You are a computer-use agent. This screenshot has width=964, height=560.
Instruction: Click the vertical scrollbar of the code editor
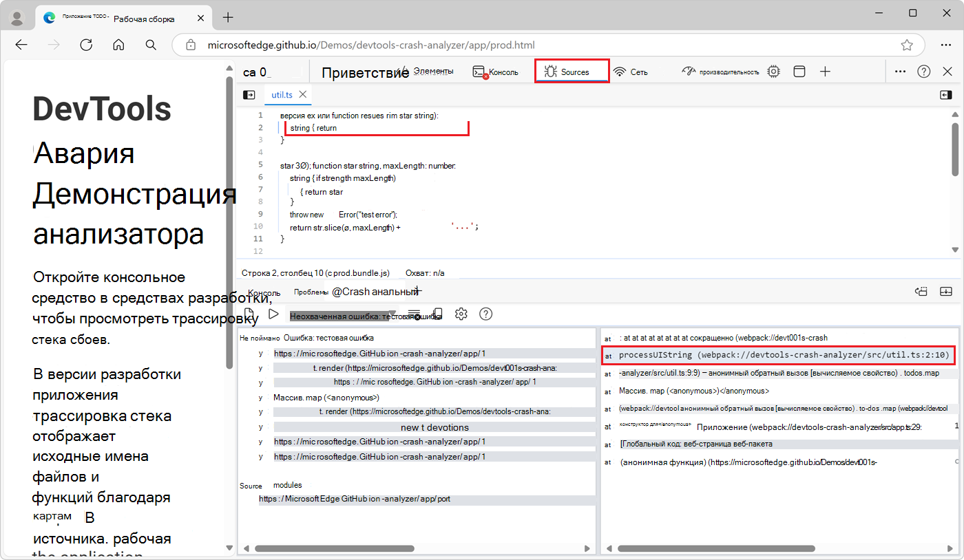(x=954, y=148)
